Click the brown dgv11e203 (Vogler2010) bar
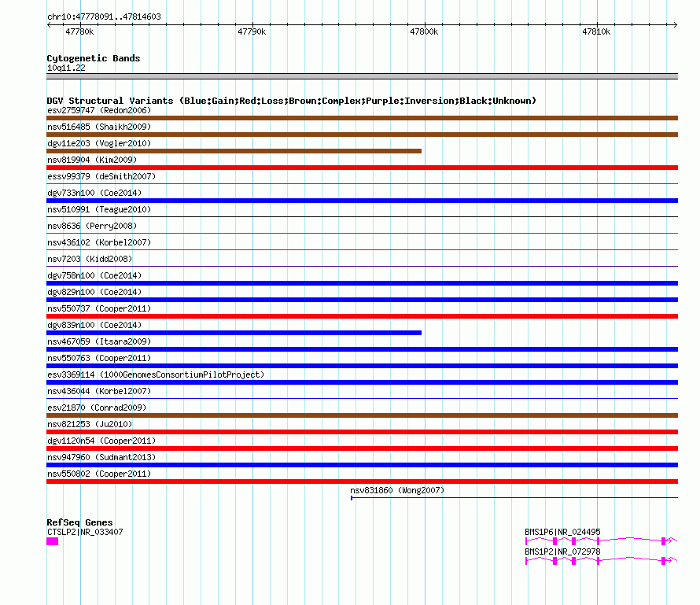The height and width of the screenshot is (605, 700). click(234, 151)
